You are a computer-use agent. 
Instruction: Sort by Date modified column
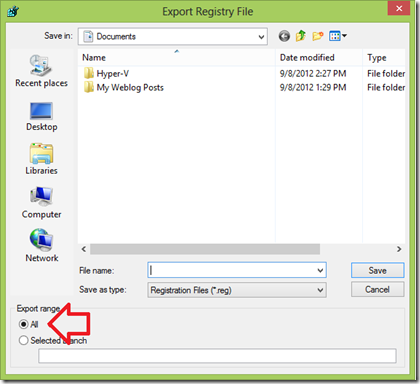(319, 58)
